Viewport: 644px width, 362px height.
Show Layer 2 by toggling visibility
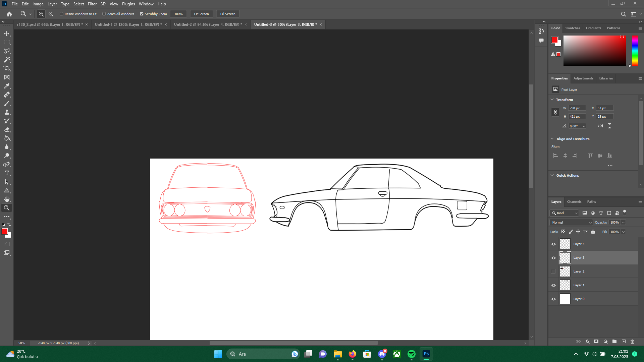pos(553,271)
